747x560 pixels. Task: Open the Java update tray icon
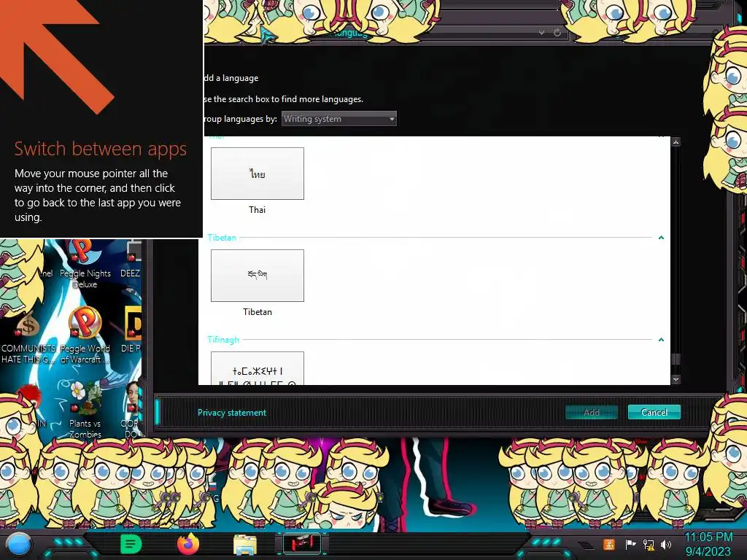click(x=608, y=544)
